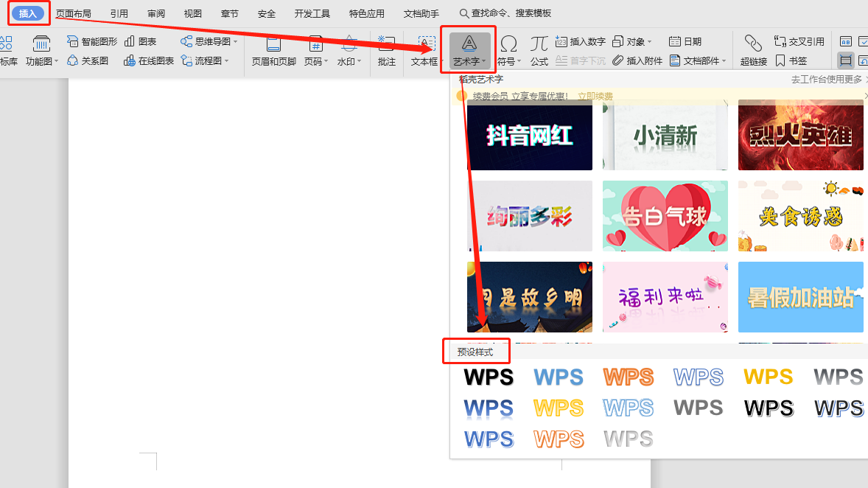Expand the 文档部件 dropdown arrow
The image size is (868, 488).
724,61
